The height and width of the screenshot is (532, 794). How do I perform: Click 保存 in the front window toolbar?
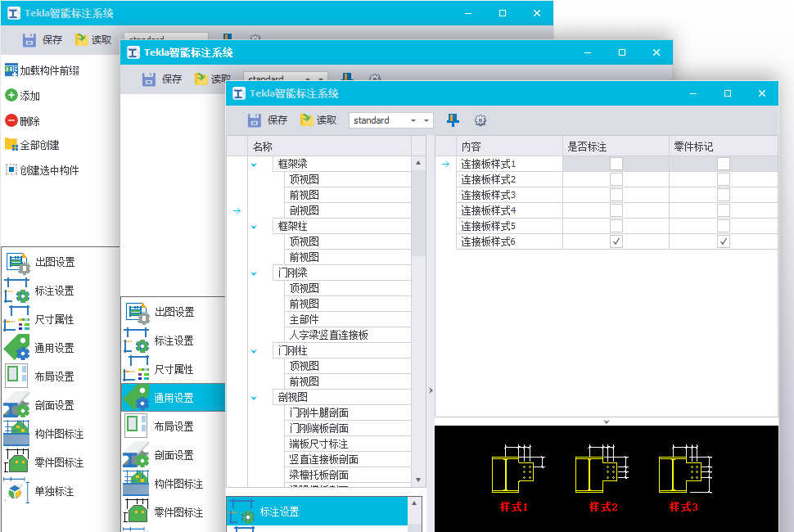click(x=268, y=120)
